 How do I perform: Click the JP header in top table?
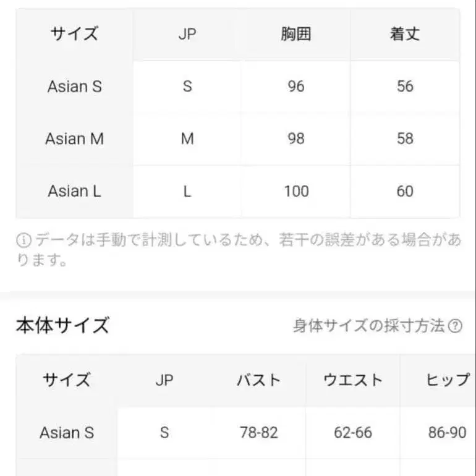click(x=187, y=34)
